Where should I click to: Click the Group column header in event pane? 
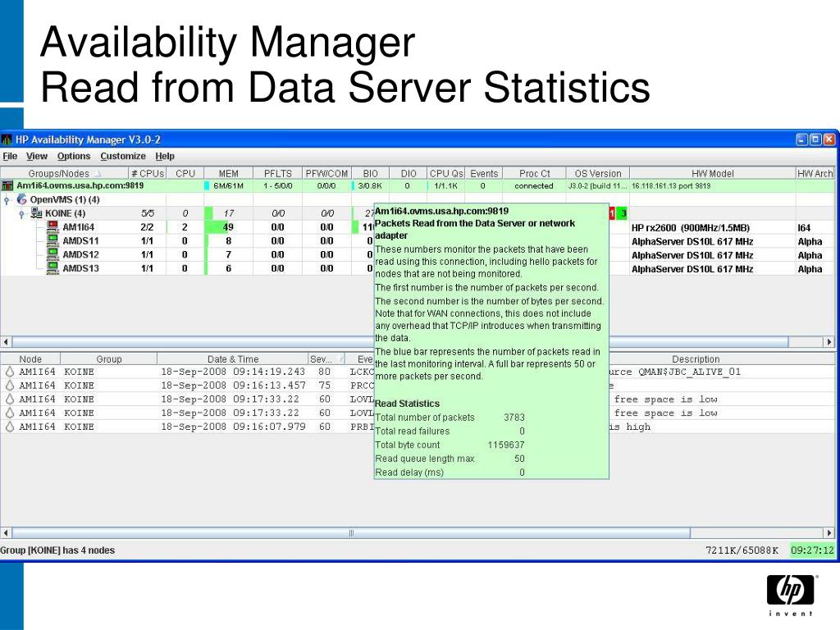coord(109,359)
